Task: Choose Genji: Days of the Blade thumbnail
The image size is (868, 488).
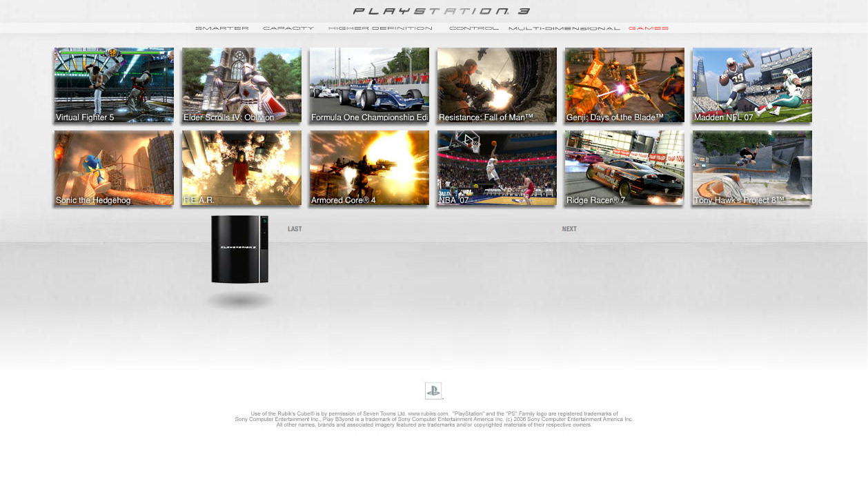Action: (x=624, y=85)
